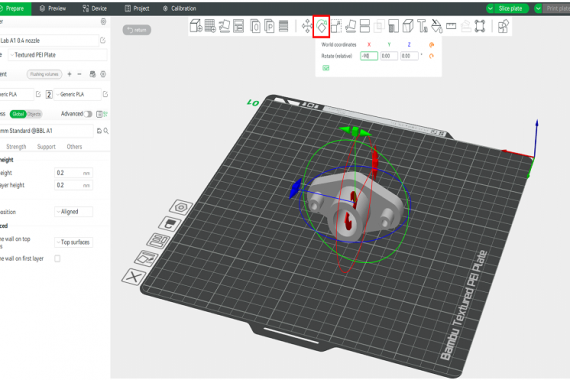Select the Rotate tool in toolbar
Screen dimensions: 570x380
click(x=321, y=26)
